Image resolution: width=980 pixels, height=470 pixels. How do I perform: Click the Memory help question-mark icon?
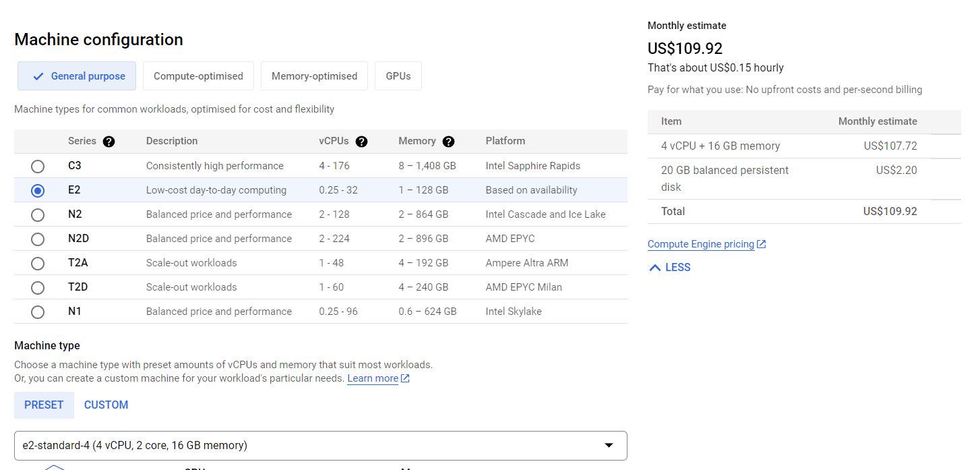448,142
